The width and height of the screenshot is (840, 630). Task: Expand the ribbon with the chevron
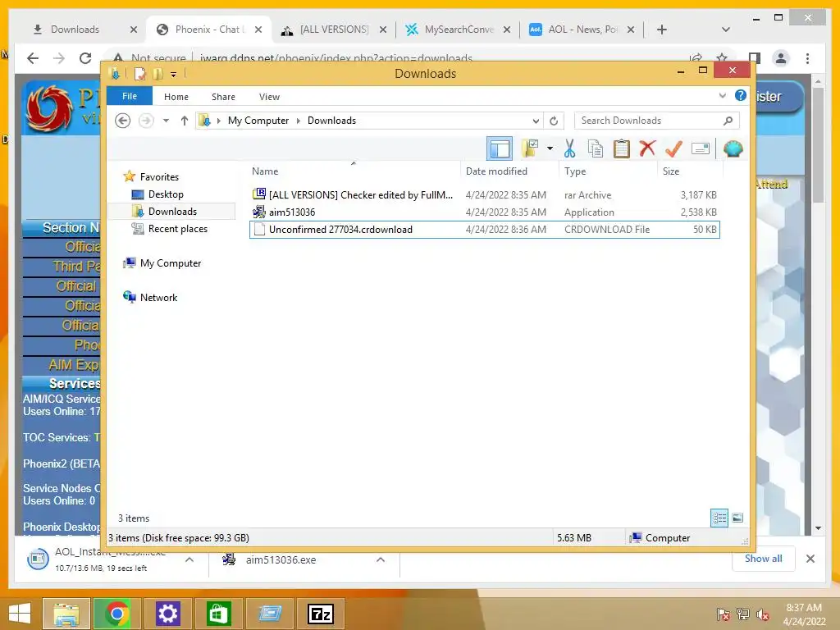tap(722, 96)
